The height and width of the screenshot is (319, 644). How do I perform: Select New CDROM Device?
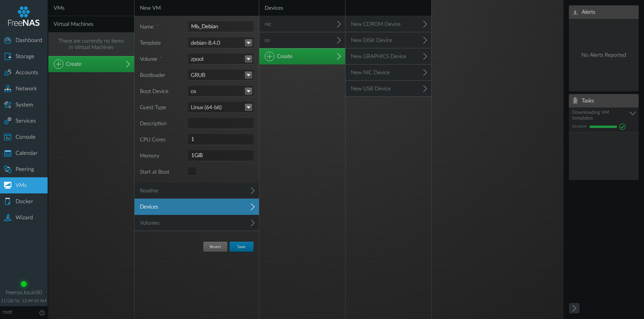388,24
